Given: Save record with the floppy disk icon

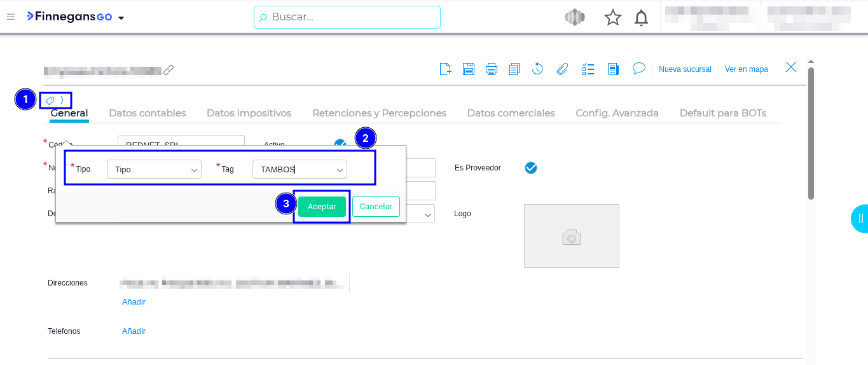Looking at the screenshot, I should (x=469, y=69).
